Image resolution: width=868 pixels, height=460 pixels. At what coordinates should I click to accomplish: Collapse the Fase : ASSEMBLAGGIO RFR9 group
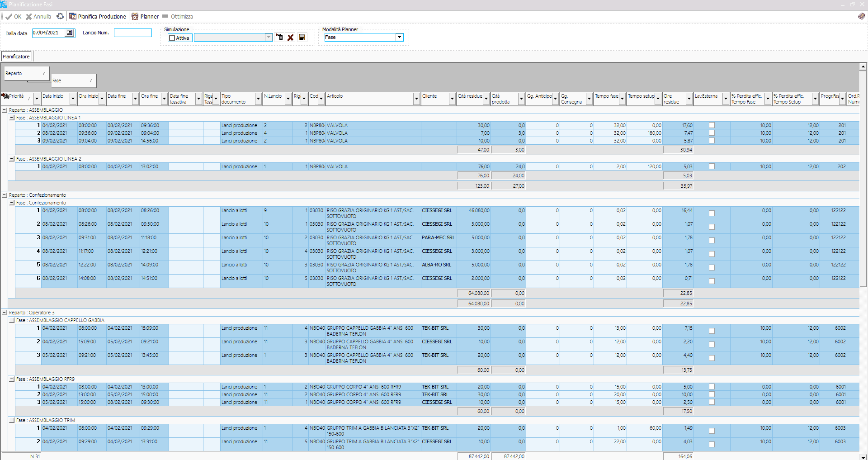coord(12,379)
